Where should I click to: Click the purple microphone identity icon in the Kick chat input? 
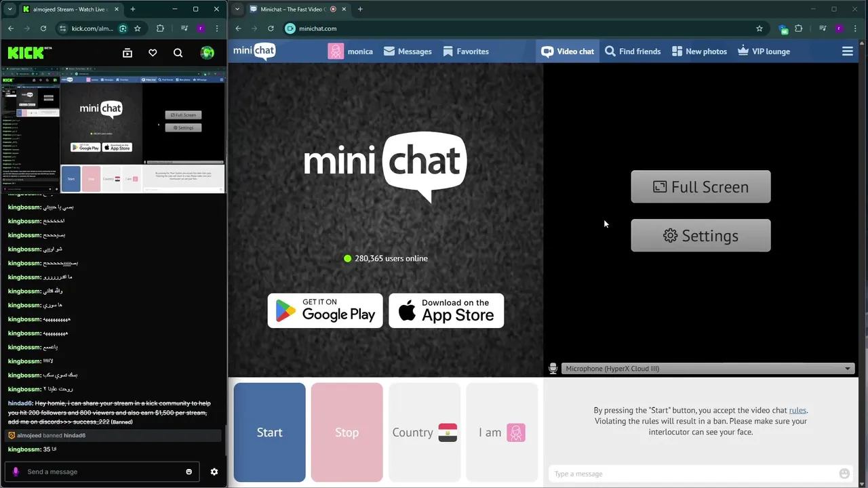point(16,472)
